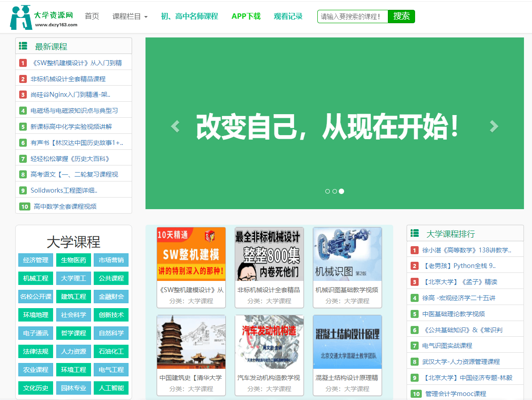Screen dimensions: 532x400
Task: Select the first carousel indicator dot
Action: point(328,191)
